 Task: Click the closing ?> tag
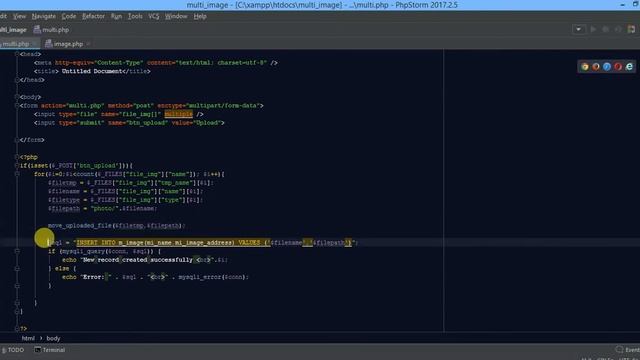click(23, 328)
